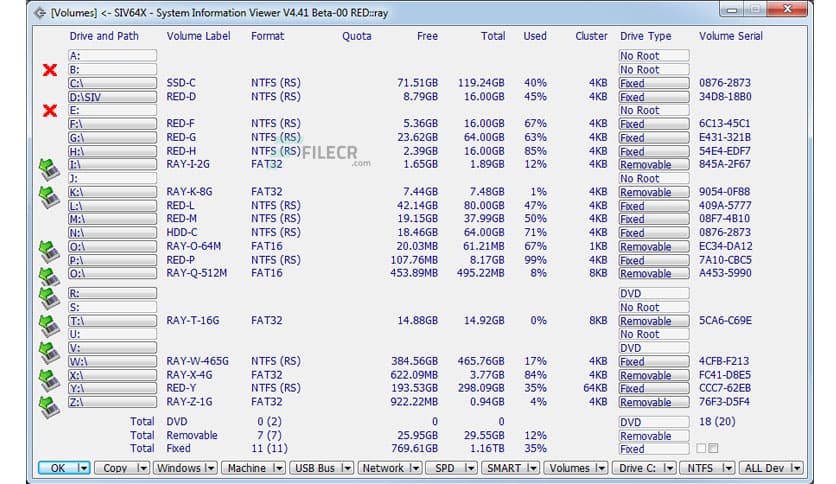Click the Free column header
Viewport: 836px width, 484px height.
(428, 36)
